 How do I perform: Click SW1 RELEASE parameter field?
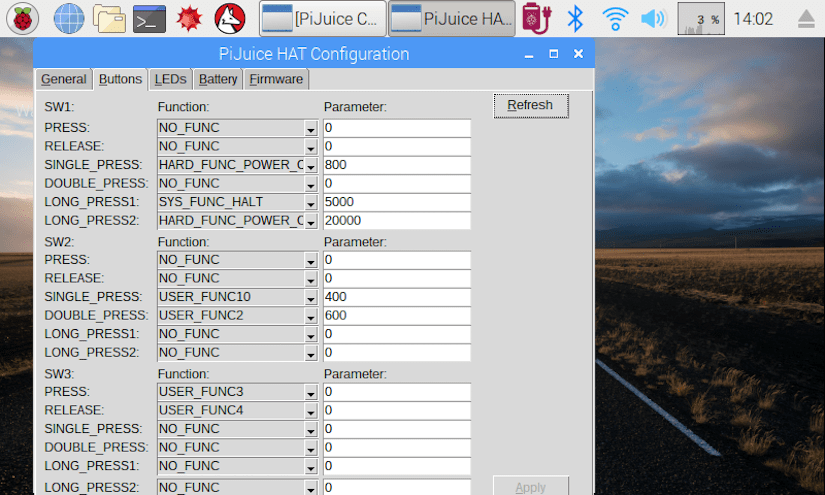[397, 146]
